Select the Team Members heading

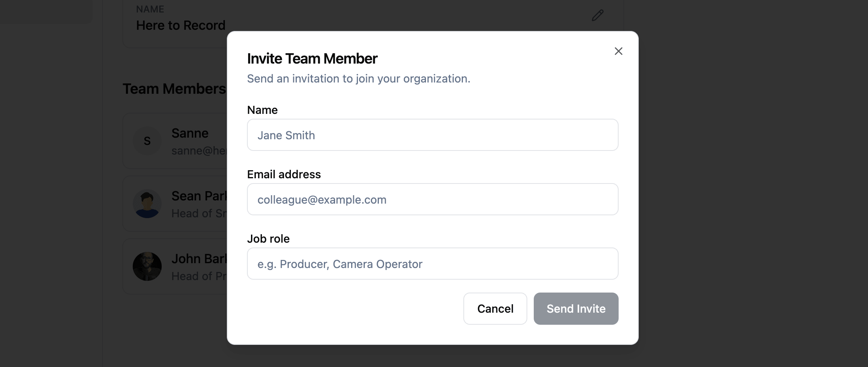(x=174, y=89)
